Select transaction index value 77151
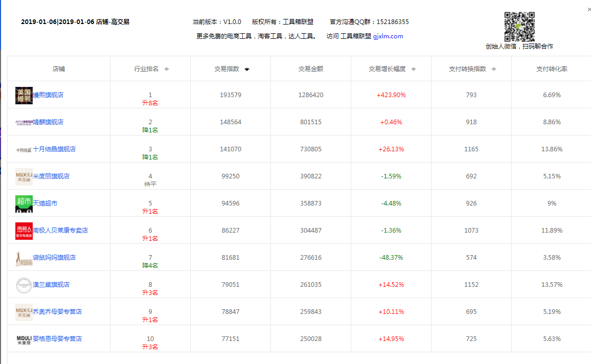Screen dimensions: 591x364 230,339
